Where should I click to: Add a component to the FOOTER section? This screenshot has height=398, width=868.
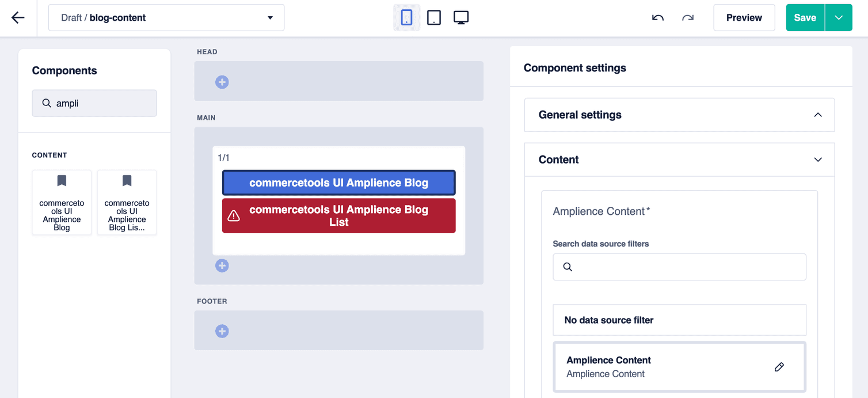[222, 331]
